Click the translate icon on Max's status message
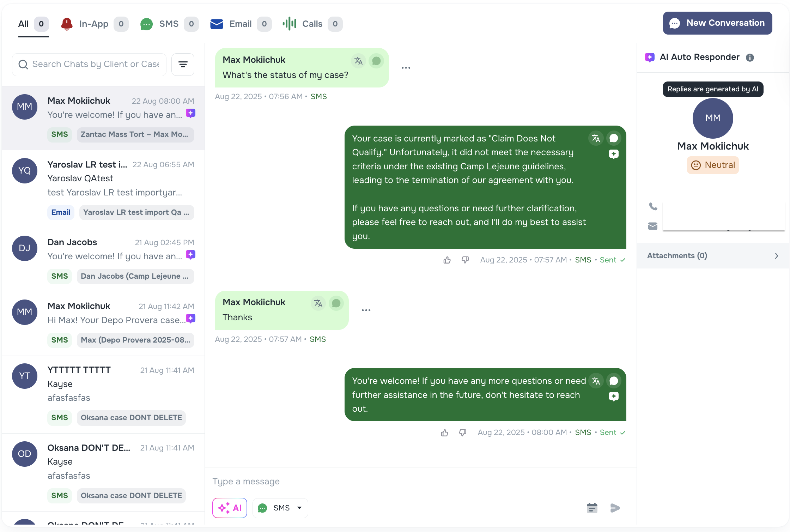Screen dimensions: 790x532 coord(358,61)
